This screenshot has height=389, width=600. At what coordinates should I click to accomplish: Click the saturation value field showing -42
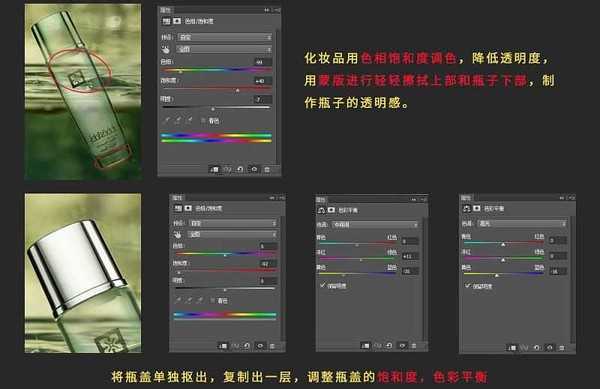pyautogui.click(x=267, y=264)
